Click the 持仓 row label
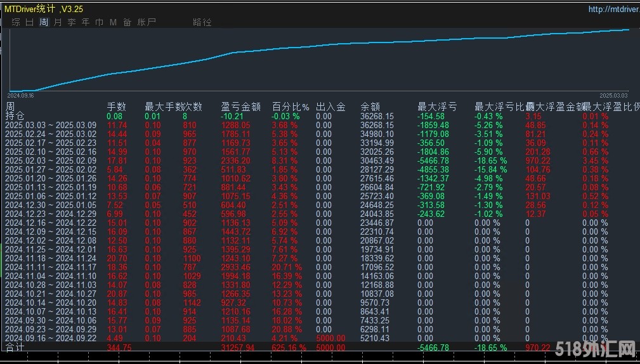Viewport: 640px width, 364px height. pos(15,116)
